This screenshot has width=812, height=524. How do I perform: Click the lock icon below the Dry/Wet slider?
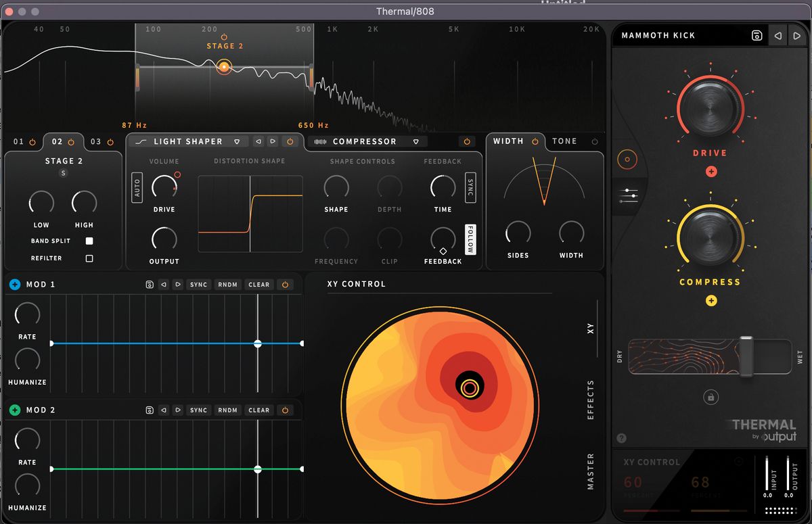click(x=710, y=397)
